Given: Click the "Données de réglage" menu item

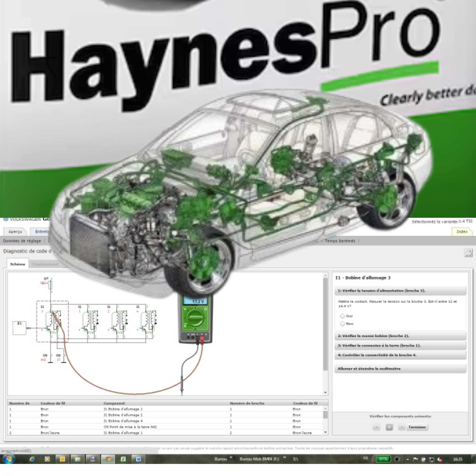Looking at the screenshot, I should (x=22, y=241).
